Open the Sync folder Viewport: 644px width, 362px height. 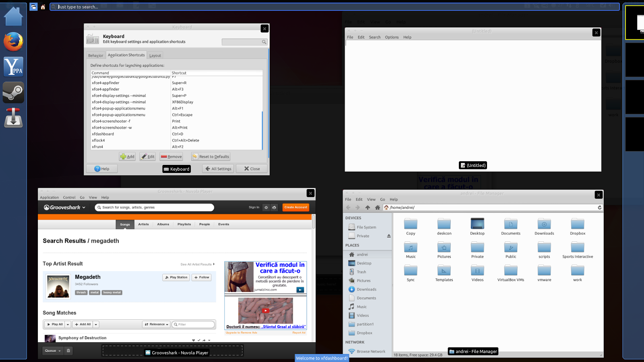click(411, 274)
